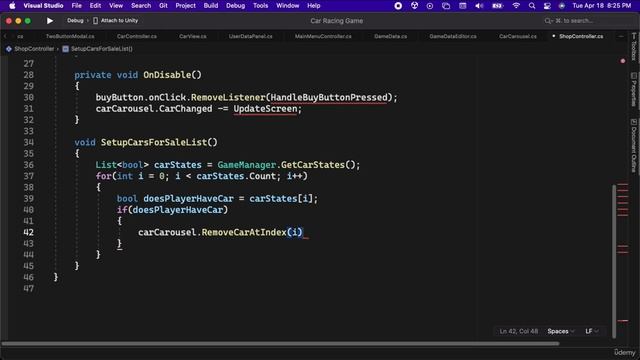Screen dimensions: 640x360
Task: Click the Siri icon in menu bar
Action: point(562,6)
